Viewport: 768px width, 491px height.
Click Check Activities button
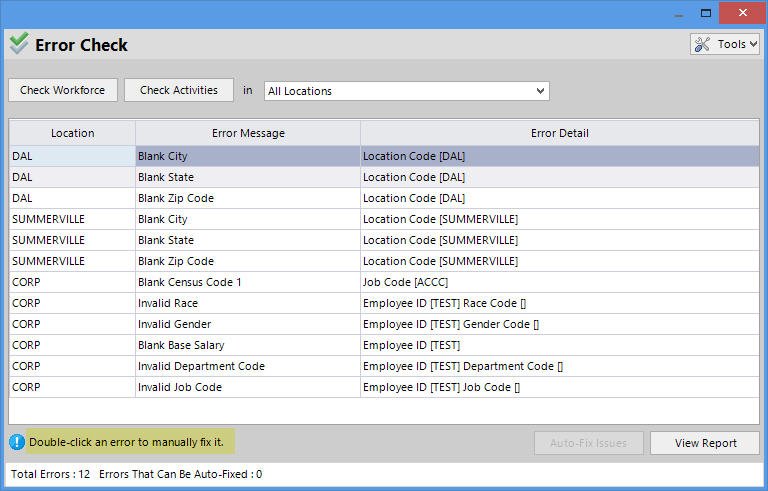[x=179, y=90]
